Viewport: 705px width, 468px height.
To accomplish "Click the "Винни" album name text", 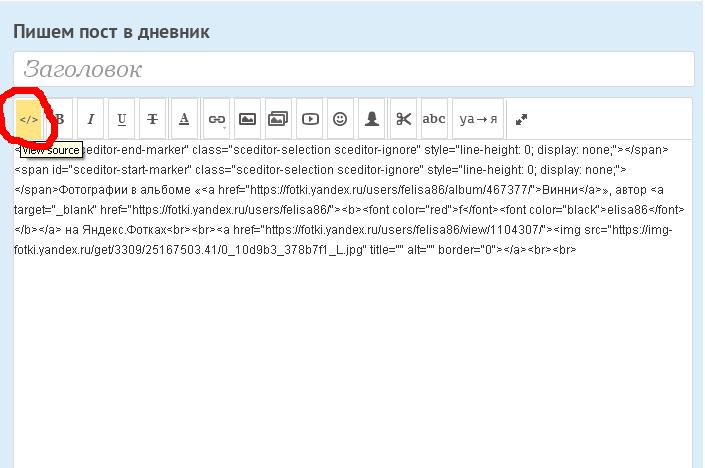I will 560,190.
